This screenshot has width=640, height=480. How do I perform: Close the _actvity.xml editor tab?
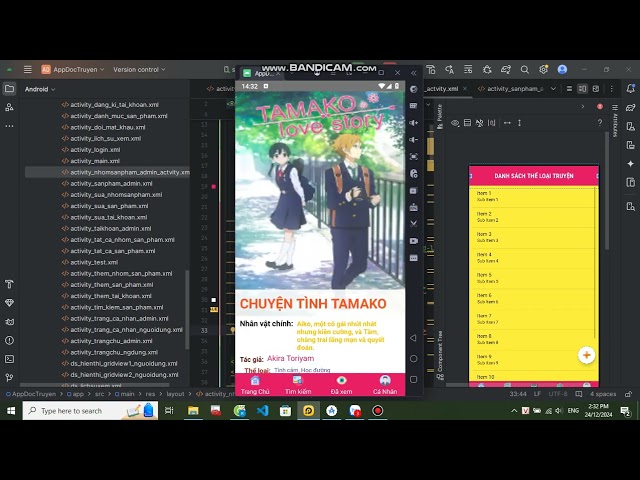[x=464, y=89]
